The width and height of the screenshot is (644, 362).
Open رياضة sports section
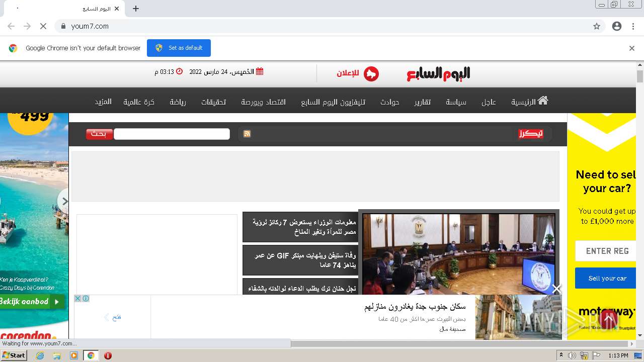coord(178,102)
